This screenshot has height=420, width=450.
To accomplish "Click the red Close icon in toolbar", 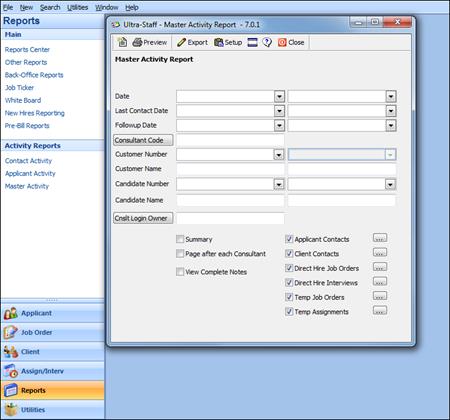I will (x=282, y=42).
